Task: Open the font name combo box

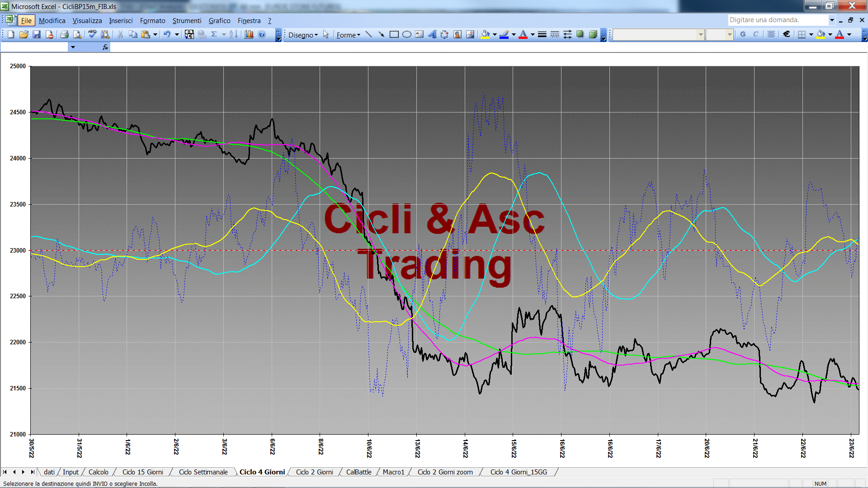Action: coord(658,34)
